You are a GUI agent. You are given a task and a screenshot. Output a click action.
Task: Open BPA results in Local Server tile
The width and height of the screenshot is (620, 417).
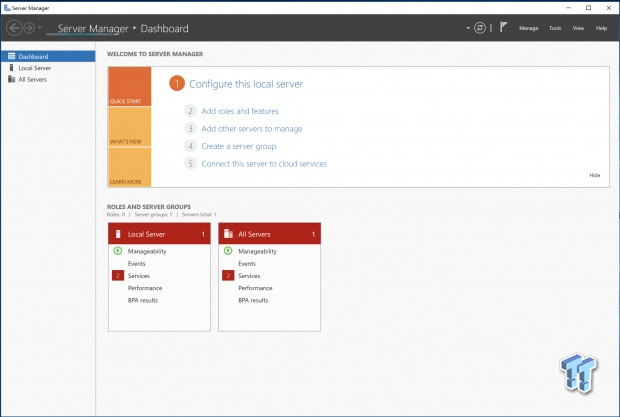coord(143,300)
